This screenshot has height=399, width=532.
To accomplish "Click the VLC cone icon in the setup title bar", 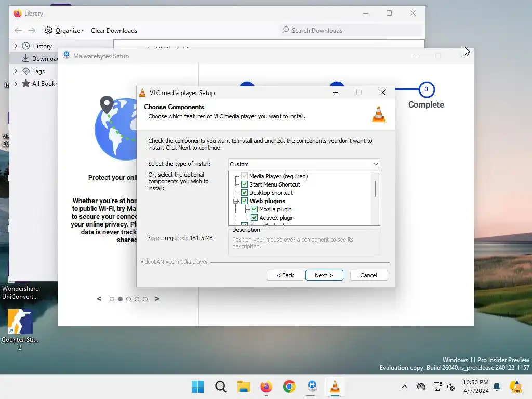I will [x=142, y=92].
